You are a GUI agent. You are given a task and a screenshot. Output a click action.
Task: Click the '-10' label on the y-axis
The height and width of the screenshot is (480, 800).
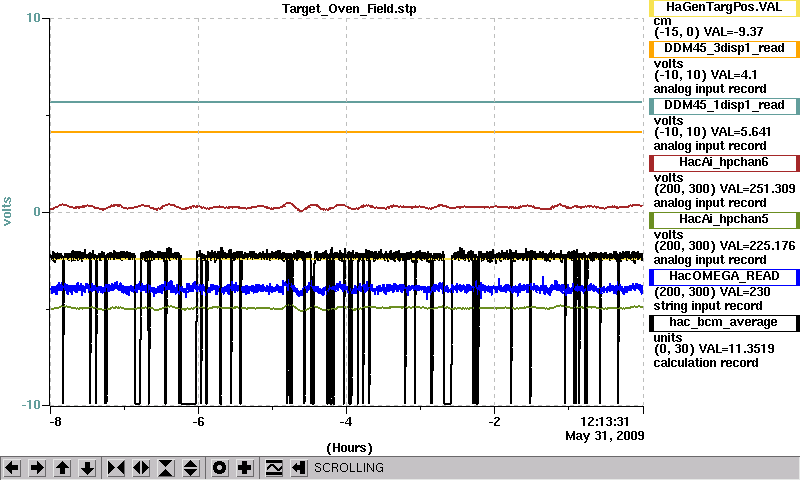(x=31, y=405)
